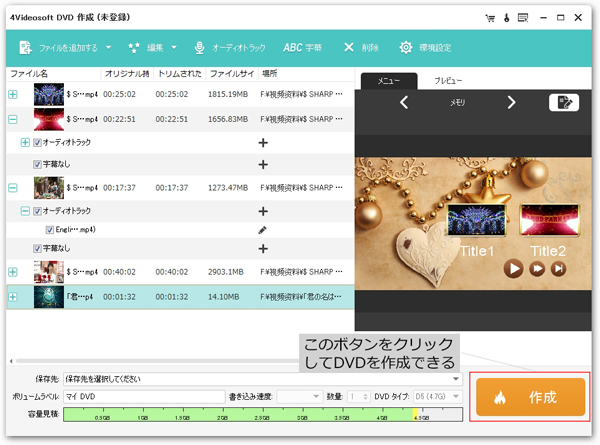The width and height of the screenshot is (600, 445).
Task: Click the ファイル名 column header
Action: [x=54, y=73]
